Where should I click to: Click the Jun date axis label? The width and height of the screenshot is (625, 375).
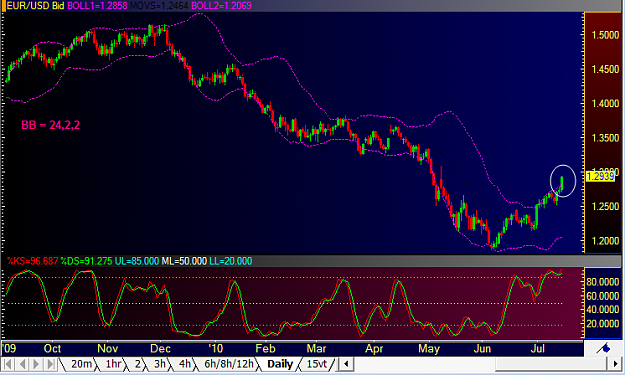(482, 349)
